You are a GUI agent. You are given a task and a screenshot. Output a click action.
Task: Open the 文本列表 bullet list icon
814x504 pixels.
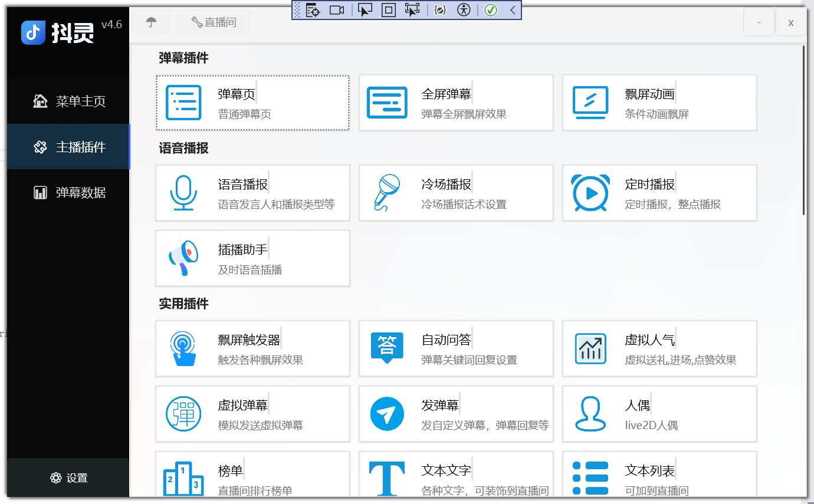pyautogui.click(x=590, y=479)
